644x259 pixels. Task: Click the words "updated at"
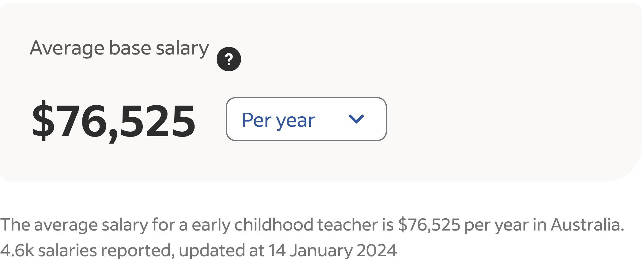pos(221,250)
